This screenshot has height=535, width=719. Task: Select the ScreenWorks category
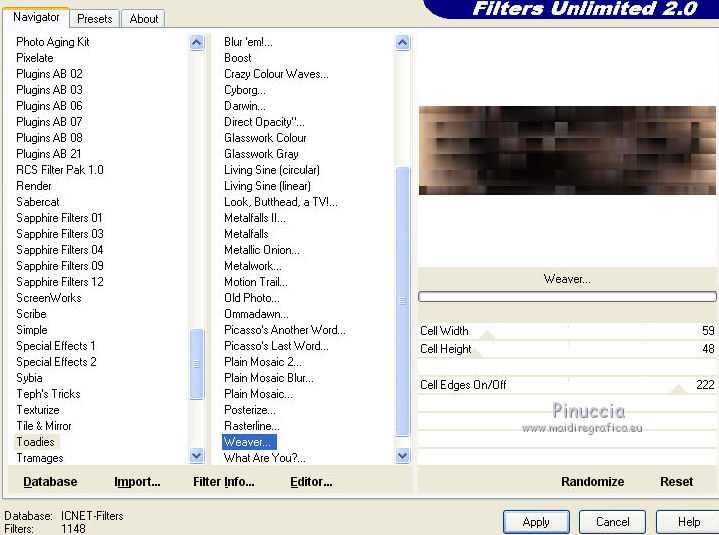click(49, 298)
